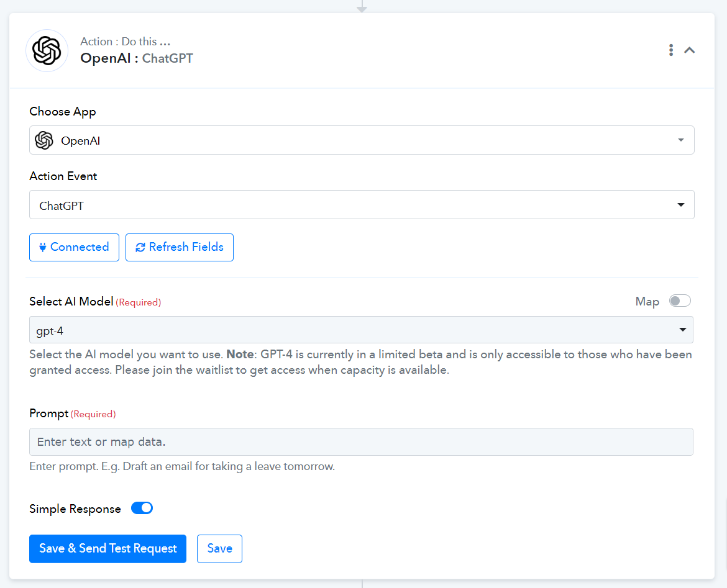Click the GPT-4 limited beta note text

coord(361,362)
